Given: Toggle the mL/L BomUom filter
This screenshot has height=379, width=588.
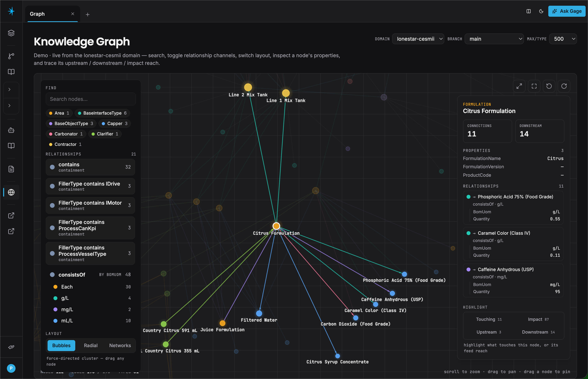Looking at the screenshot, I should click(92, 321).
